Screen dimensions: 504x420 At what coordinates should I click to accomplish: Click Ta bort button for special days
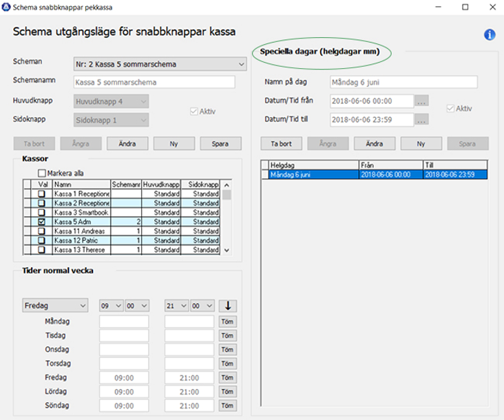(281, 144)
